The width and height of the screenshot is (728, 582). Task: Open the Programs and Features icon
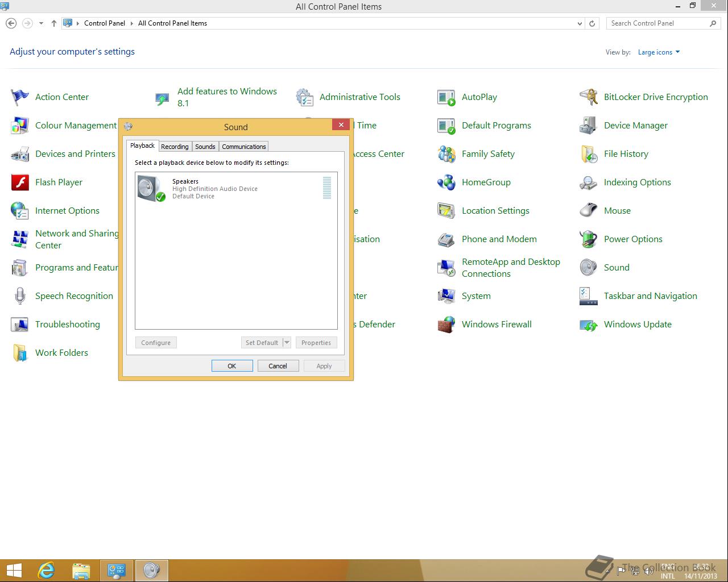(20, 268)
